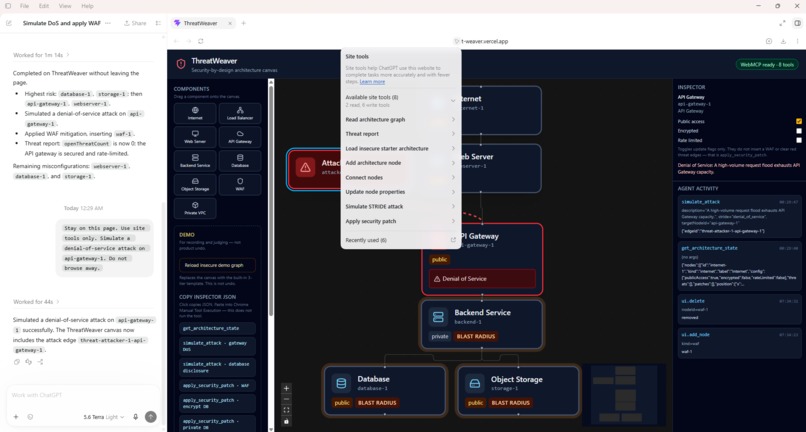The image size is (806, 432).
Task: Click the download icon in browser toolbar
Action: (783, 41)
